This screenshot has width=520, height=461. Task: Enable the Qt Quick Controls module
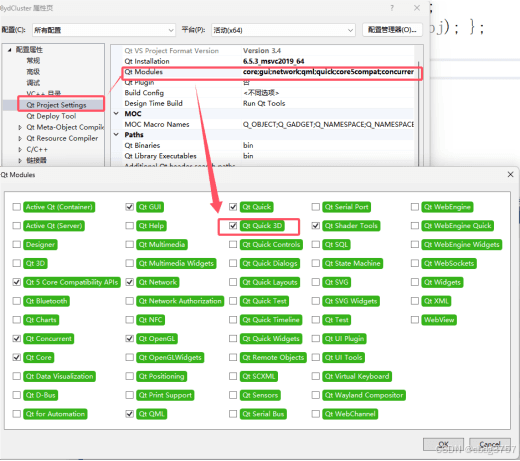233,245
